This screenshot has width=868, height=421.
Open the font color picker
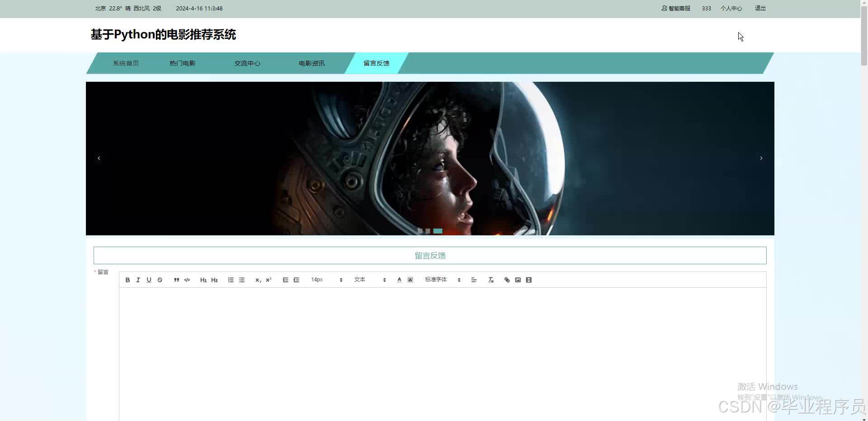click(399, 280)
